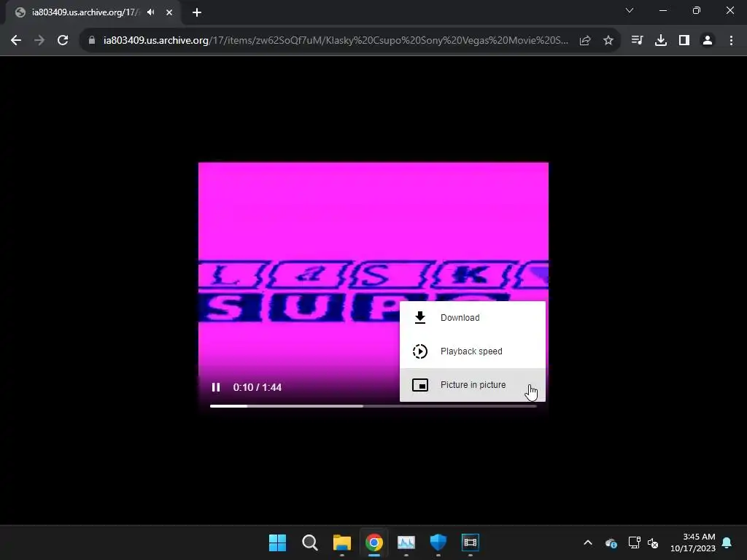
Task: Open notifications bell icon
Action: click(x=727, y=542)
